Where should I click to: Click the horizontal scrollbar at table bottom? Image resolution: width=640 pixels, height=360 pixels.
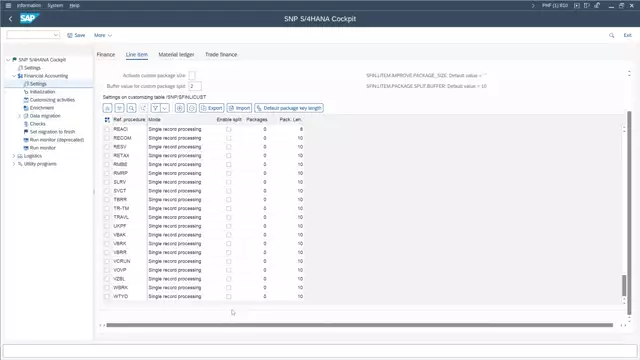(360, 325)
